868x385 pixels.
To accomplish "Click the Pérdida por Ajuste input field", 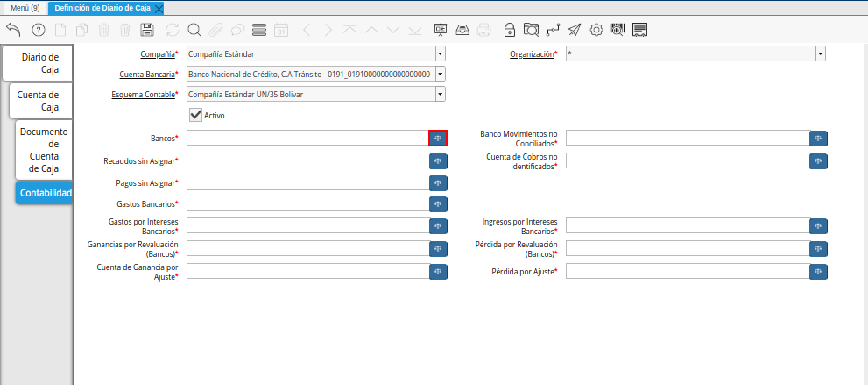I will pyautogui.click(x=688, y=272).
